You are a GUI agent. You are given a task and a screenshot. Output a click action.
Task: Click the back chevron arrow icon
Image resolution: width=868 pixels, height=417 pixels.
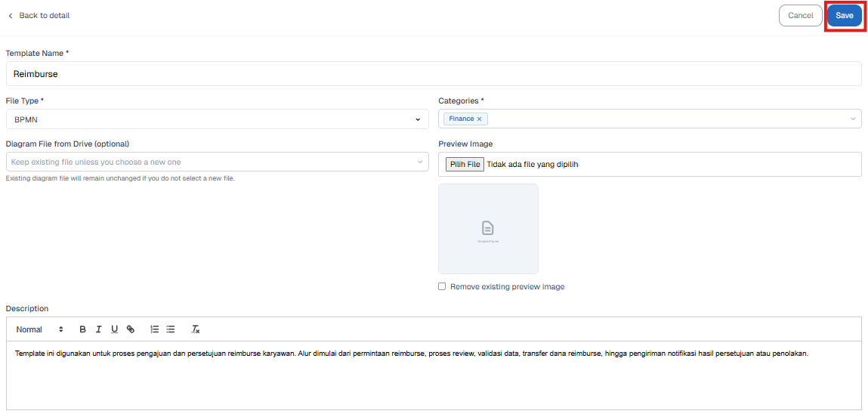[x=10, y=16]
